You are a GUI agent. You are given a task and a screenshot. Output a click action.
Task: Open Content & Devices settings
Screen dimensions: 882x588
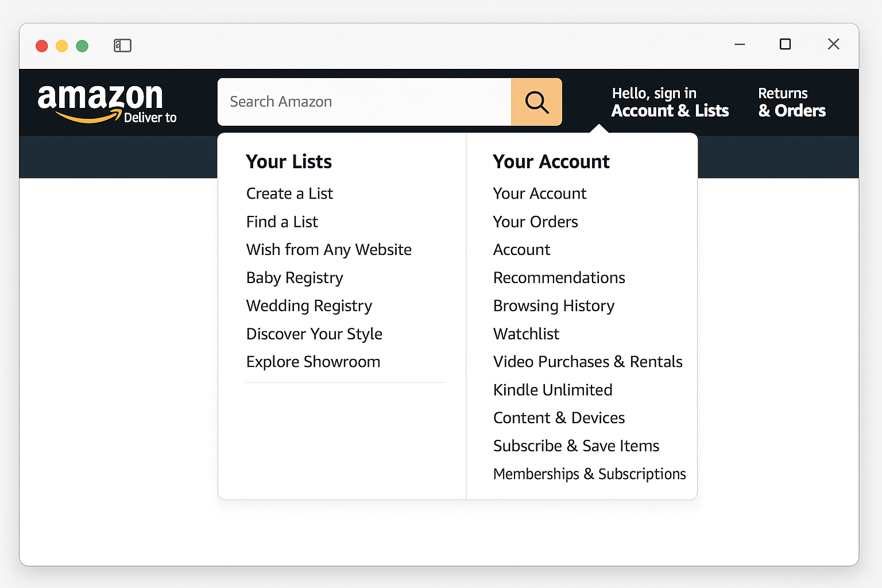point(559,417)
